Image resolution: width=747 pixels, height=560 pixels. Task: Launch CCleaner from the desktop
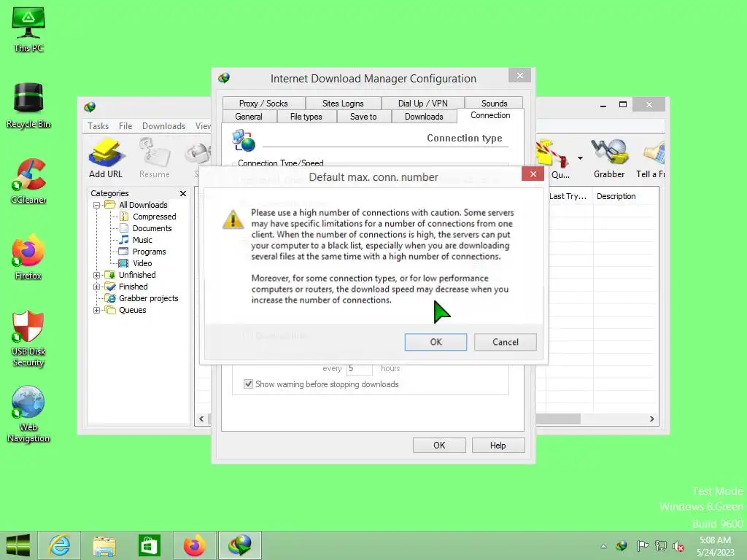pos(28,182)
